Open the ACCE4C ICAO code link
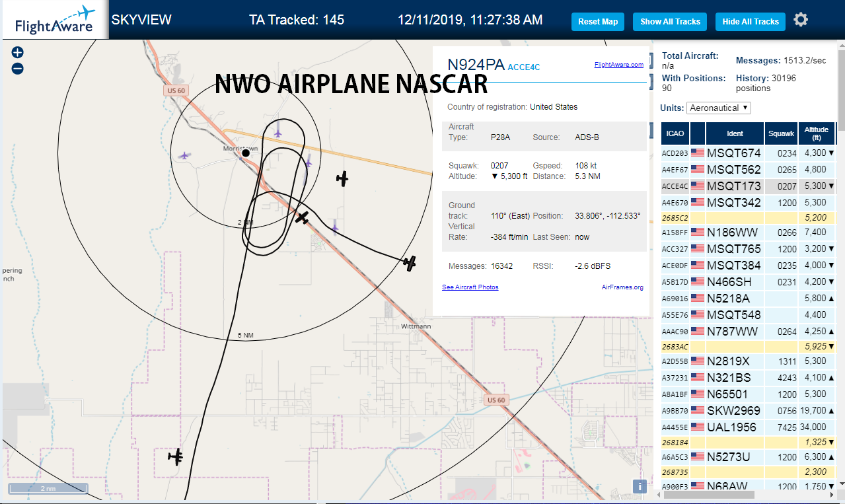Viewport: 845px width, 504px height. (524, 67)
